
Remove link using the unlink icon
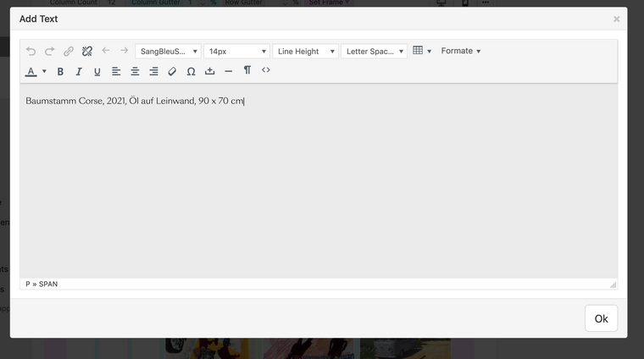[x=86, y=51]
